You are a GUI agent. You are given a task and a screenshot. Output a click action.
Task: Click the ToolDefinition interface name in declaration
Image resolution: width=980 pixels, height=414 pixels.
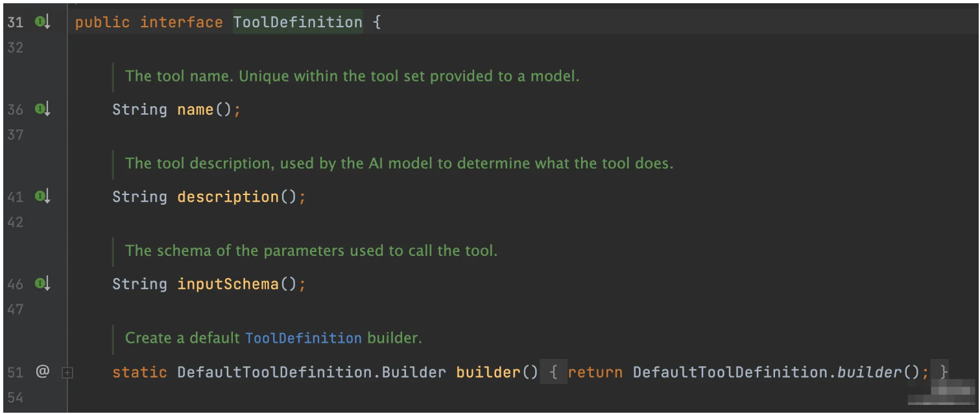point(298,22)
